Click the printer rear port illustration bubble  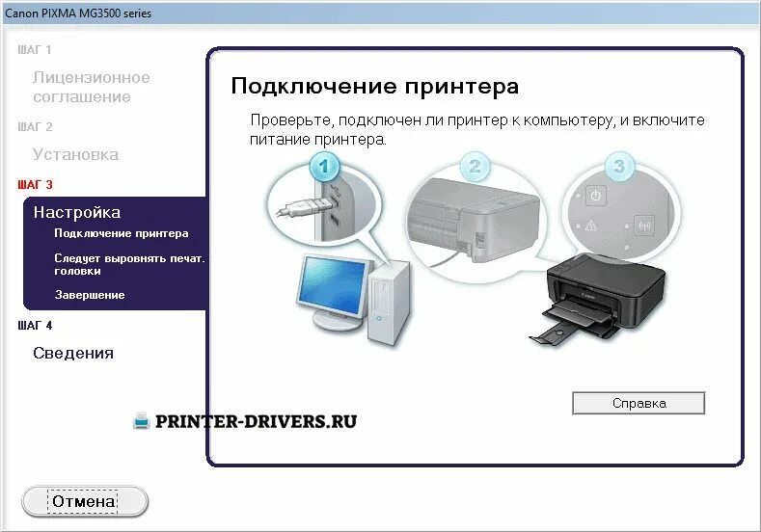click(x=474, y=222)
